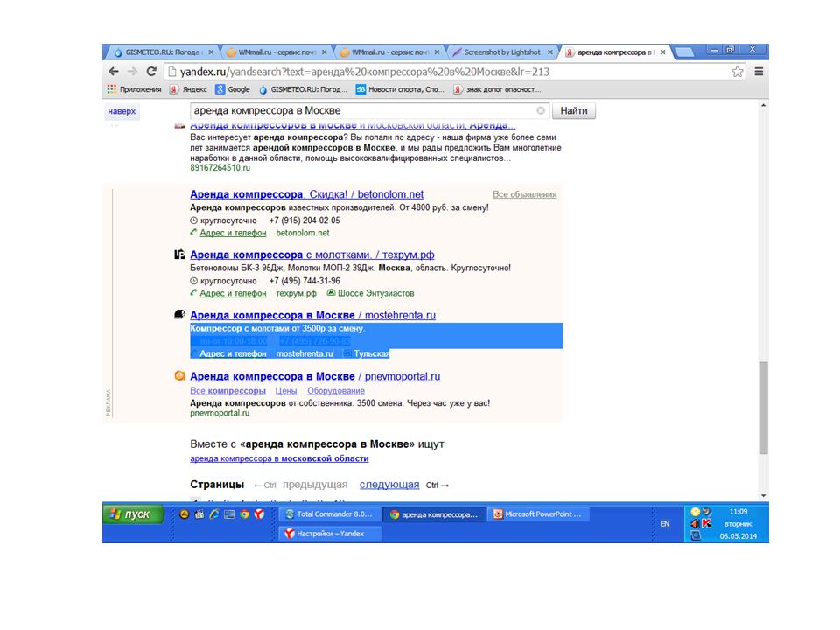The width and height of the screenshot is (840, 630).
Task: Click the green pnevmoportal.ru URL below the ad text
Action: click(x=220, y=413)
